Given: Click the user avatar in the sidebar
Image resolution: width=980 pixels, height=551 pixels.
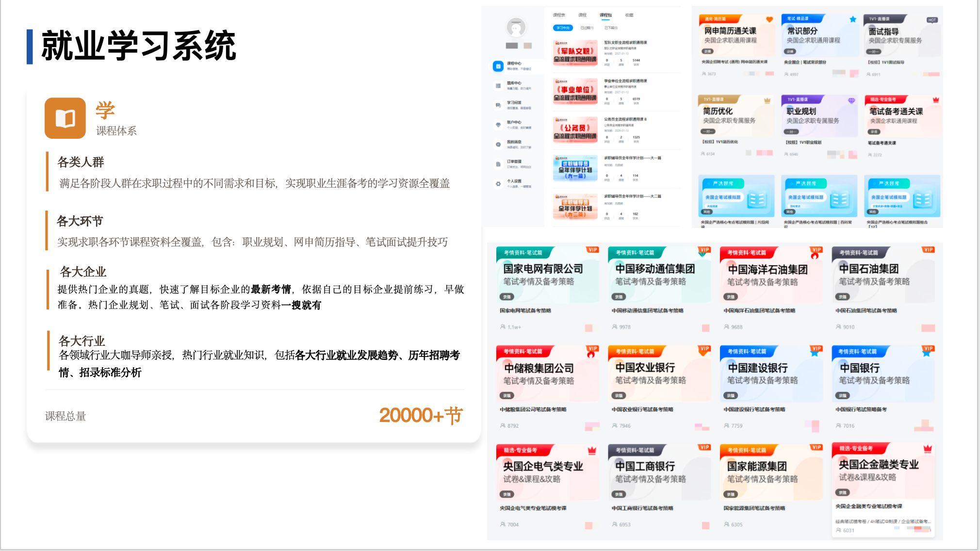Looking at the screenshot, I should click(x=516, y=27).
